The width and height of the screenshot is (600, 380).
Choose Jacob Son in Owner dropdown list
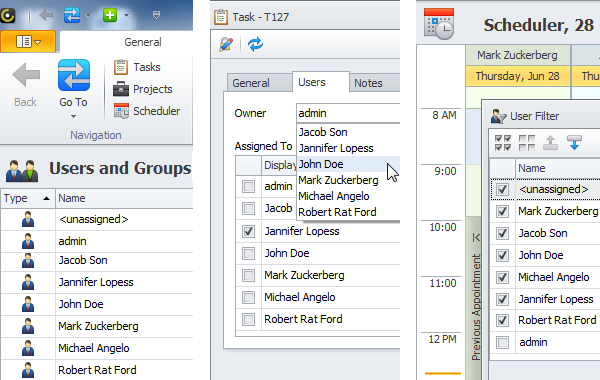pos(349,132)
